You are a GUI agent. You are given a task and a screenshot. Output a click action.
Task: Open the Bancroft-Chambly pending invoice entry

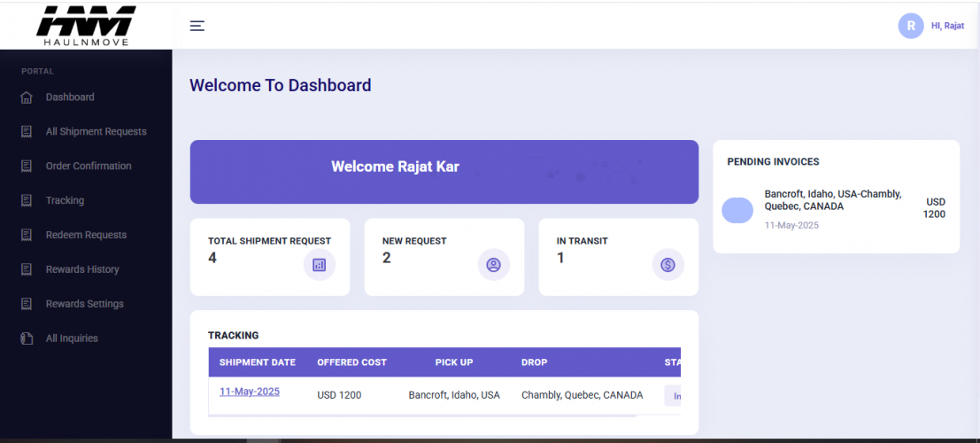(832, 200)
